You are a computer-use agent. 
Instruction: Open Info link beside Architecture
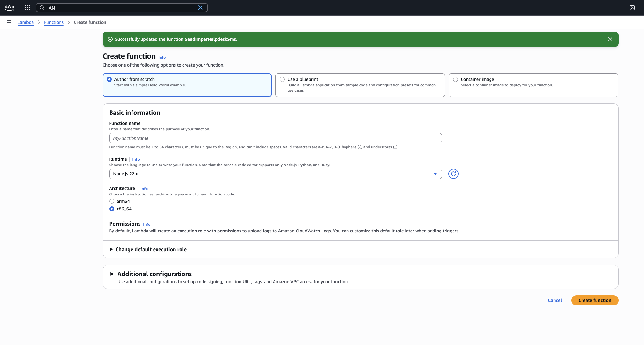coord(144,189)
